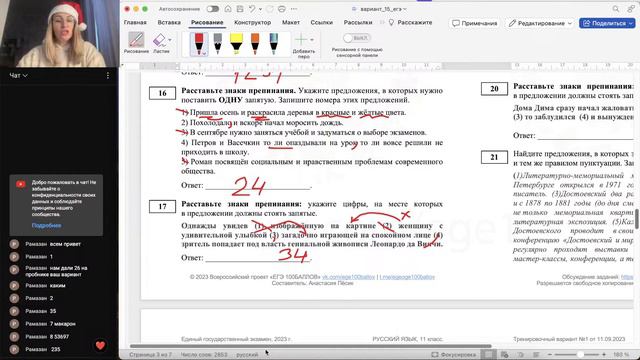Open the Ссылки ribbon tab
The image size is (640, 360).
pyautogui.click(x=322, y=22)
